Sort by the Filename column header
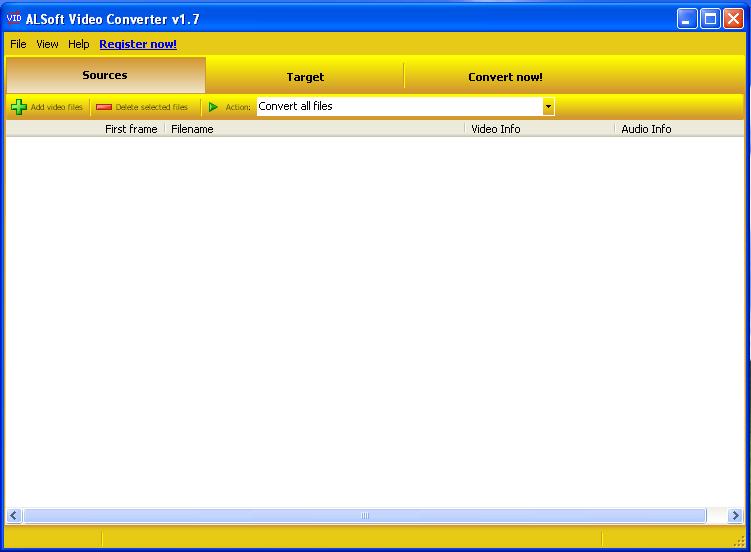 click(315, 129)
